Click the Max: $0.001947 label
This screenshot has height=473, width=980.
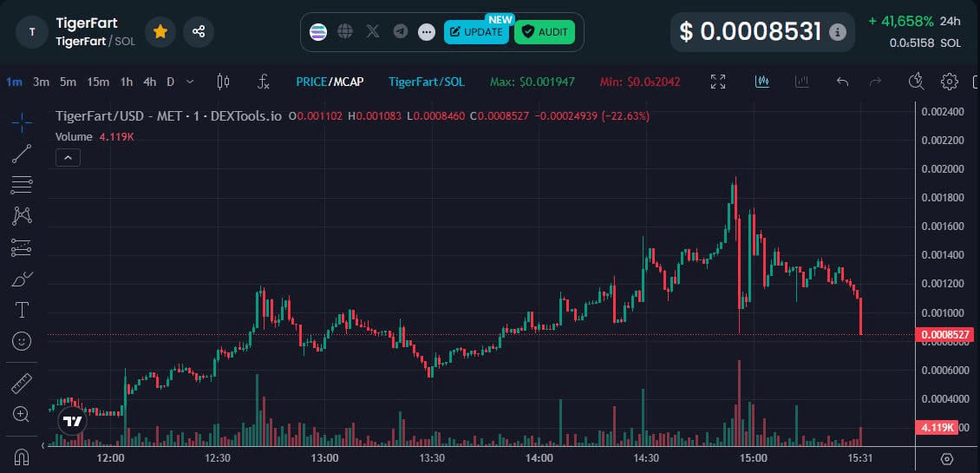(532, 82)
